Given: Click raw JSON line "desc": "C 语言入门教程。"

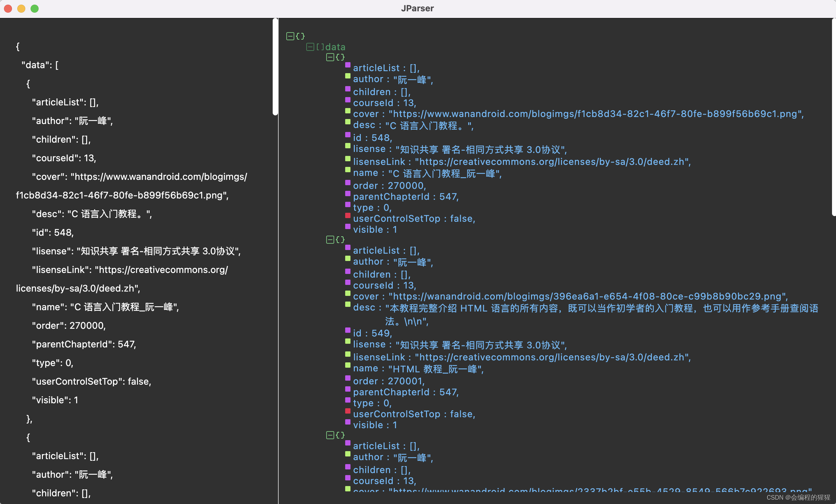Looking at the screenshot, I should [x=91, y=214].
